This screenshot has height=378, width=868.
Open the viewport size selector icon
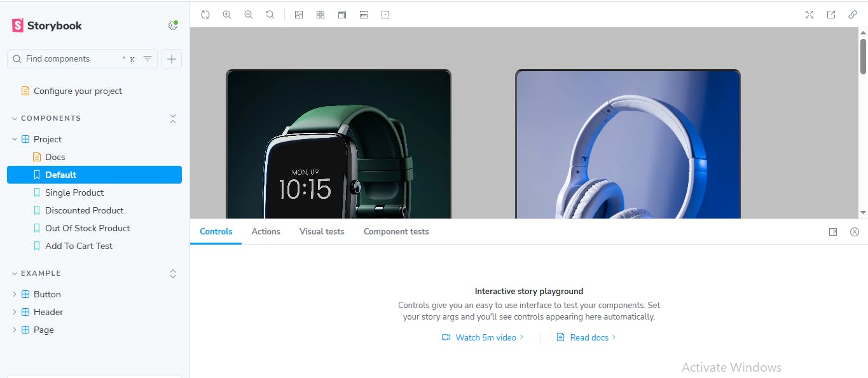pyautogui.click(x=341, y=14)
